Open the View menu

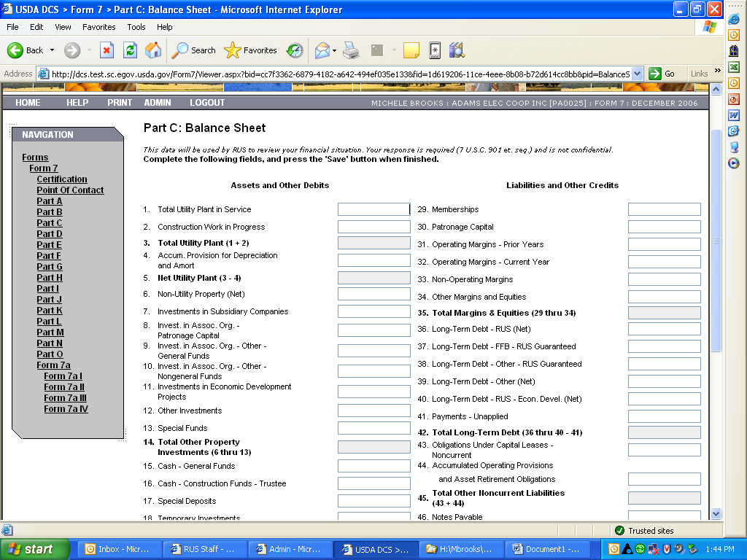pyautogui.click(x=63, y=27)
